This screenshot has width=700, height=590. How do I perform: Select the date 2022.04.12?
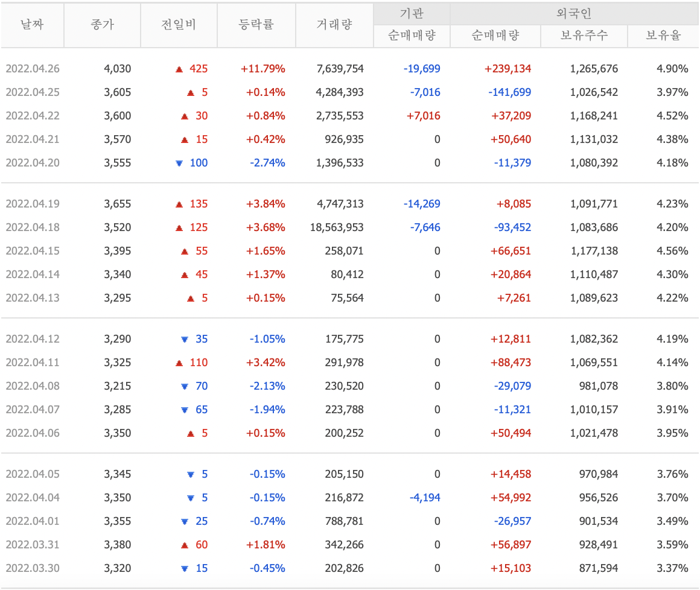click(33, 339)
